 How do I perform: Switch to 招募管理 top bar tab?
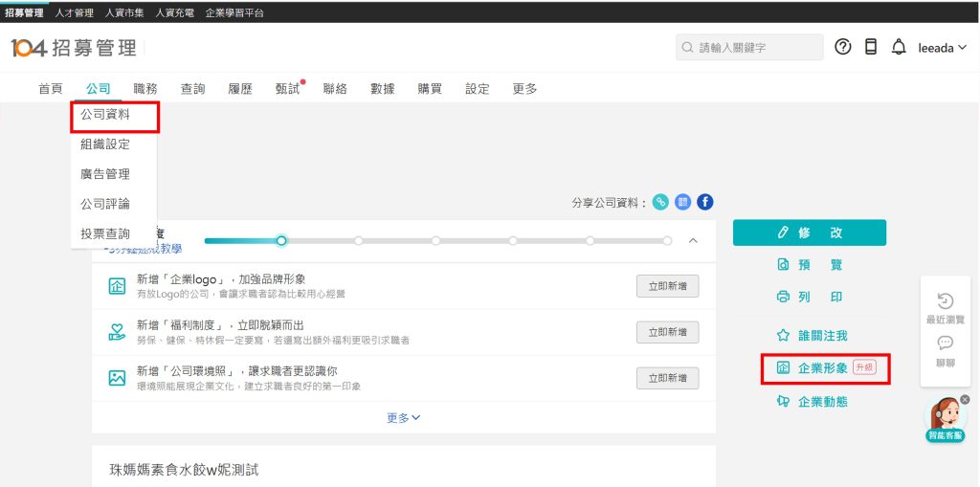click(x=24, y=11)
